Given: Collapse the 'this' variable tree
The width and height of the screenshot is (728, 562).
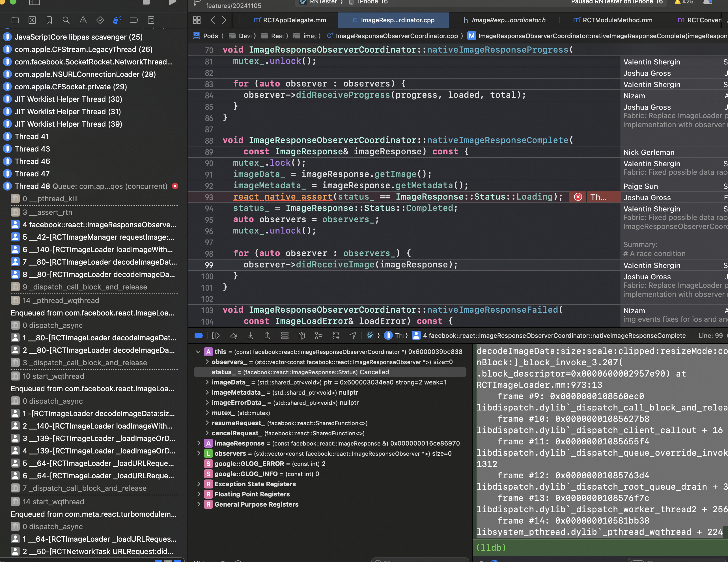Looking at the screenshot, I should [198, 352].
